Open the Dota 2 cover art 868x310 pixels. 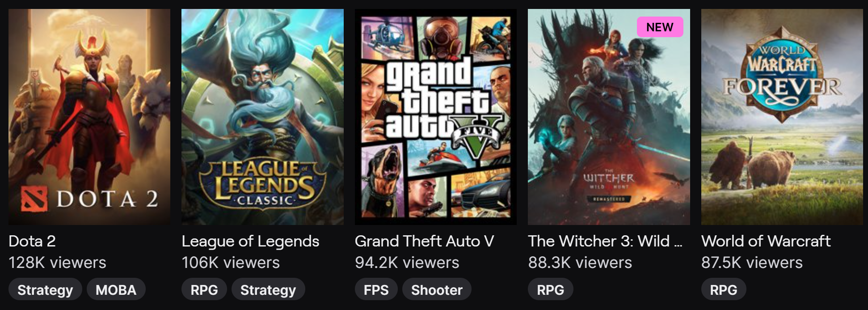(89, 117)
